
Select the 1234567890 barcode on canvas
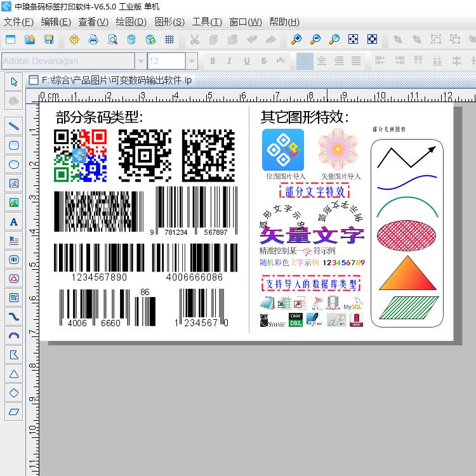[x=99, y=263]
